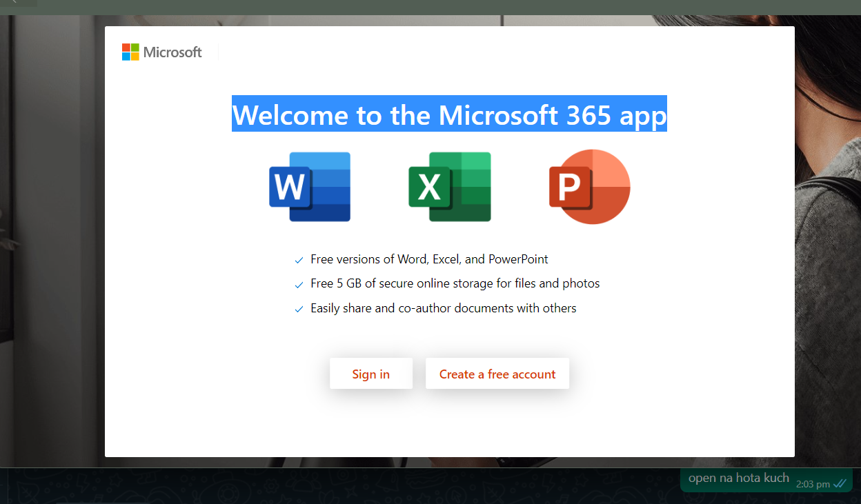Click the 2:03 pm message timestamp
861x504 pixels.
[813, 484]
